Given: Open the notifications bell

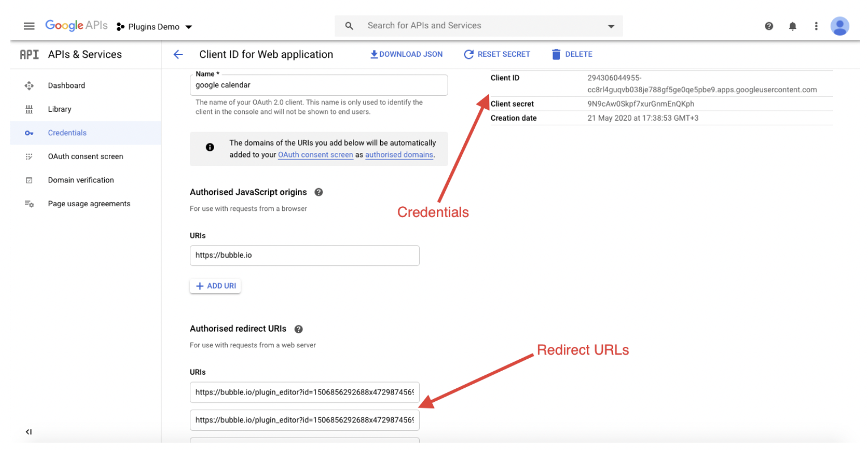Looking at the screenshot, I should 793,26.
